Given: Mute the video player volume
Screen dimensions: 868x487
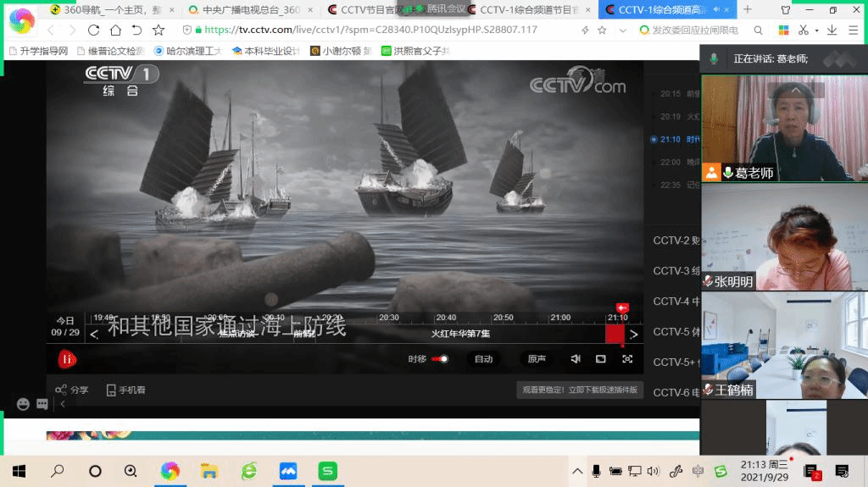Looking at the screenshot, I should pos(576,359).
